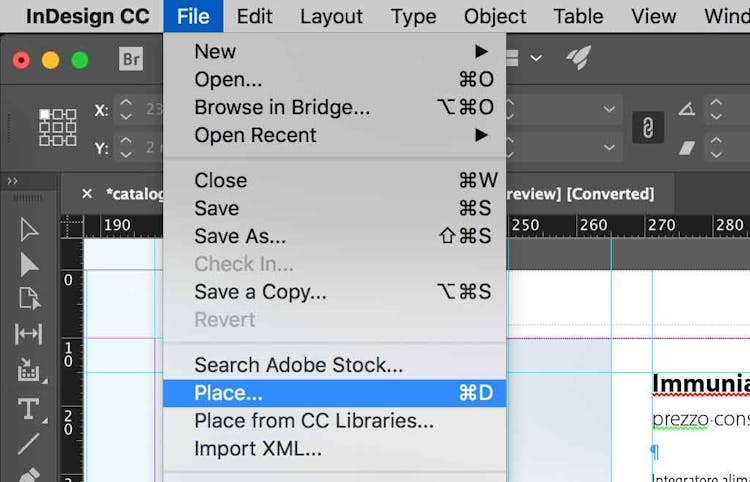Activate the Gap tool
This screenshot has width=750, height=482.
tap(29, 334)
